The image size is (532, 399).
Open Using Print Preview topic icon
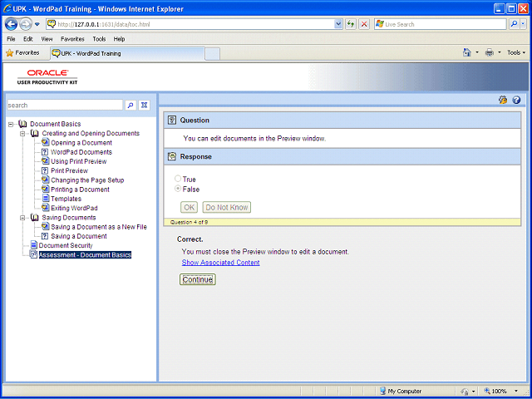46,160
